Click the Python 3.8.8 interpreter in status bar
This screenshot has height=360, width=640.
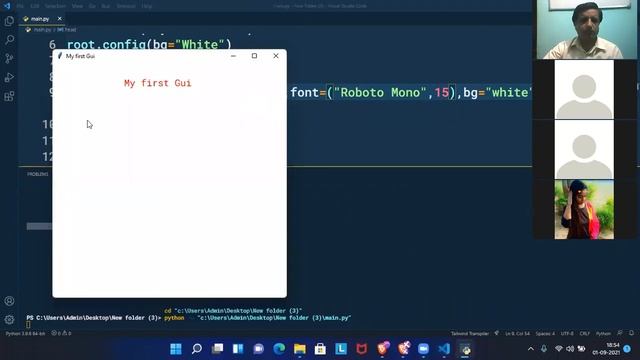pos(25,333)
